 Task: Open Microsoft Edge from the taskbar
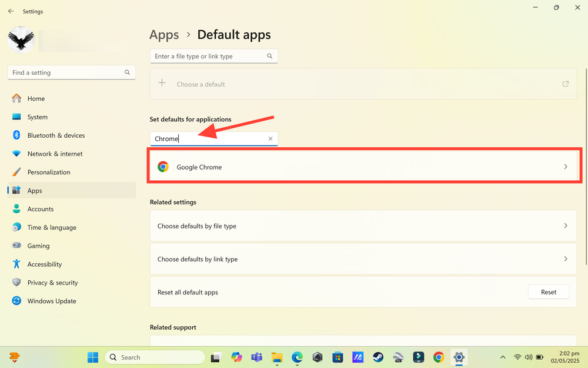[298, 357]
